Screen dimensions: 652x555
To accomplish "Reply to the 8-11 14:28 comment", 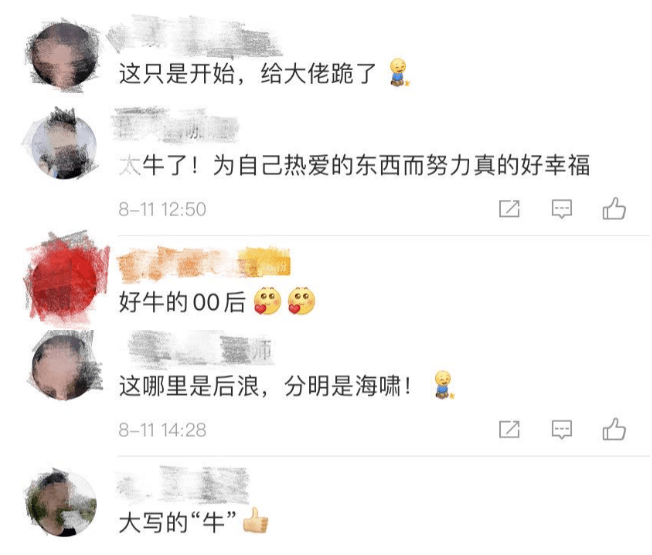I will tap(562, 429).
